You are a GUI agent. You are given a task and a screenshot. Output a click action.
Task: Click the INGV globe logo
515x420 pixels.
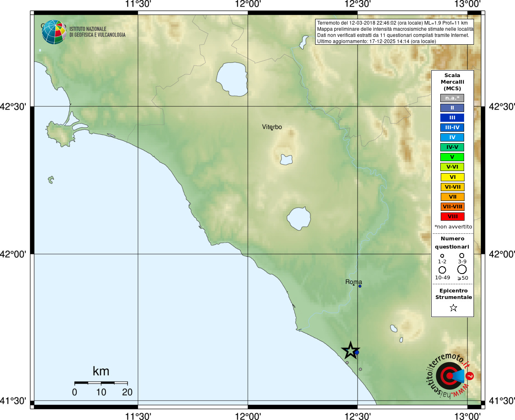click(54, 32)
